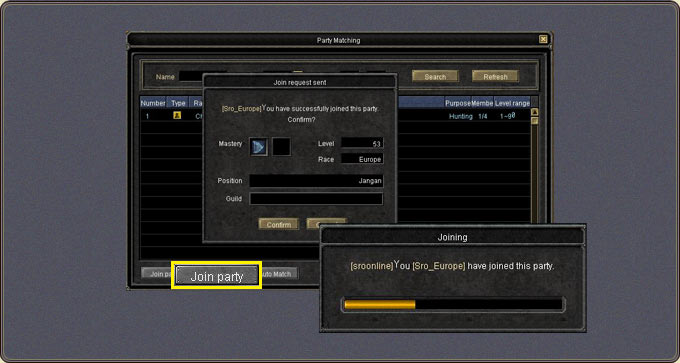The width and height of the screenshot is (680, 363).
Task: Select the empty second Mastery slot
Action: coord(281,147)
